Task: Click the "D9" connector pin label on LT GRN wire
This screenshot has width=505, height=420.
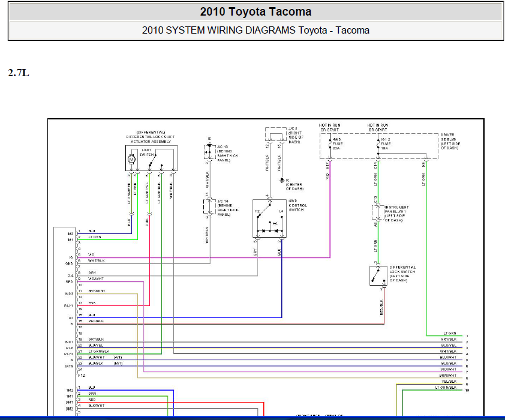Action: click(x=423, y=164)
